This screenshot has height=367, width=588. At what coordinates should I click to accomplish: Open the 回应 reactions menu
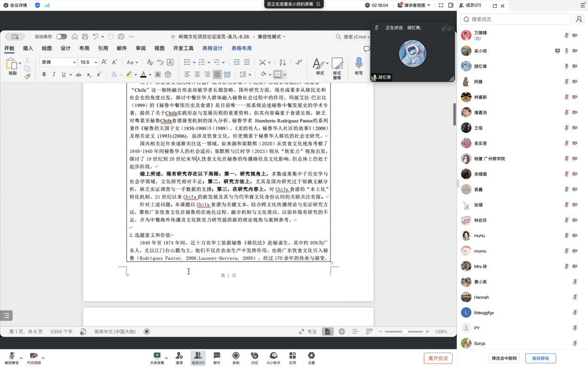255,358
